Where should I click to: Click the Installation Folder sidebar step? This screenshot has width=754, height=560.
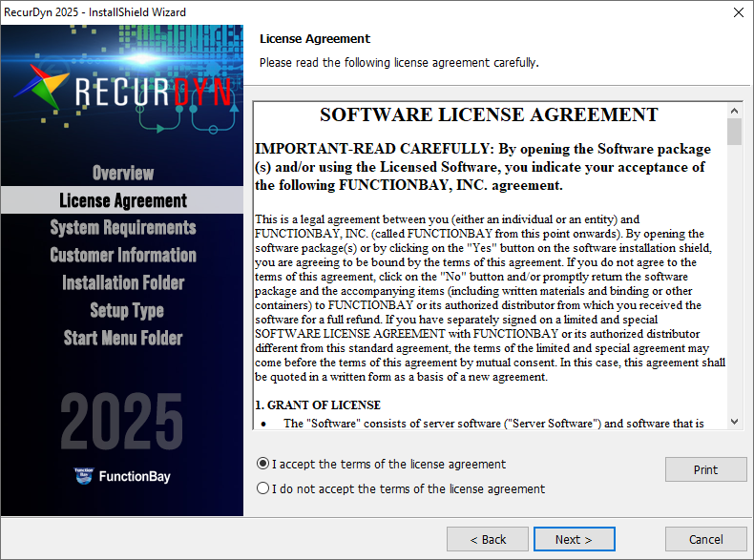click(x=123, y=282)
